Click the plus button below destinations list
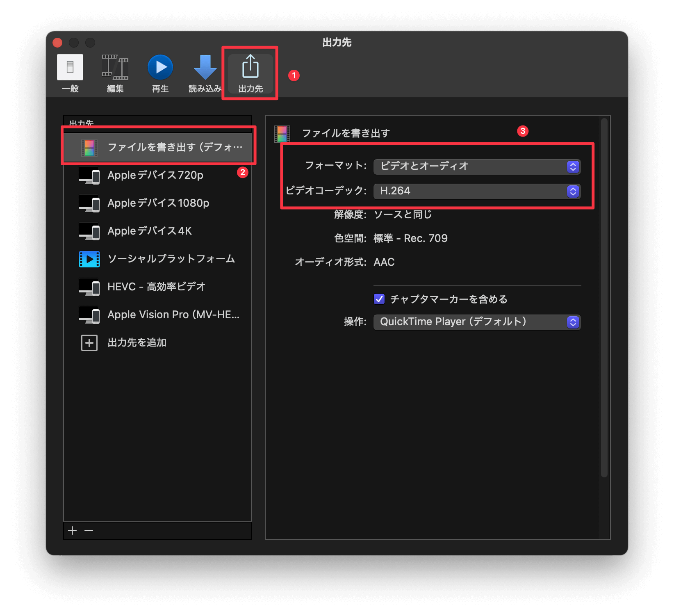Image resolution: width=674 pixels, height=616 pixels. [73, 530]
